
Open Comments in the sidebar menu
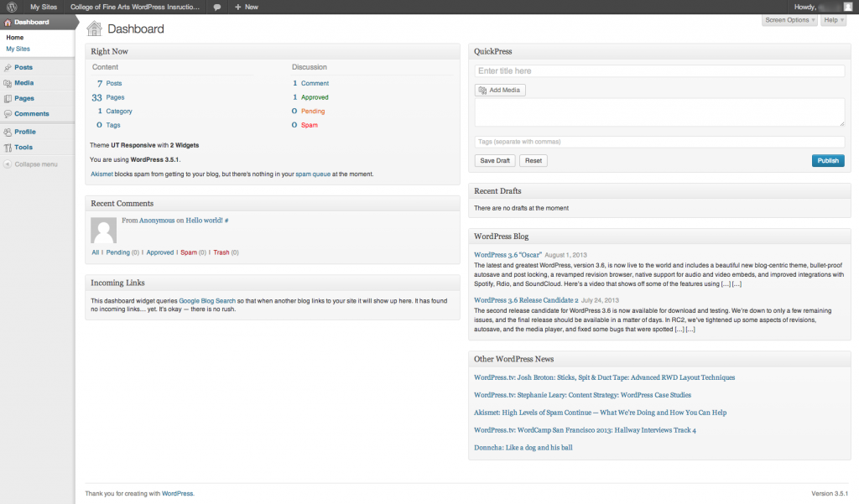click(32, 114)
